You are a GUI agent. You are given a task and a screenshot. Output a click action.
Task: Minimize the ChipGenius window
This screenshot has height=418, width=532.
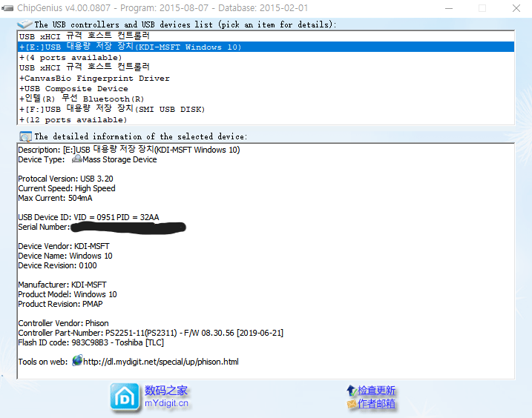[x=449, y=8]
